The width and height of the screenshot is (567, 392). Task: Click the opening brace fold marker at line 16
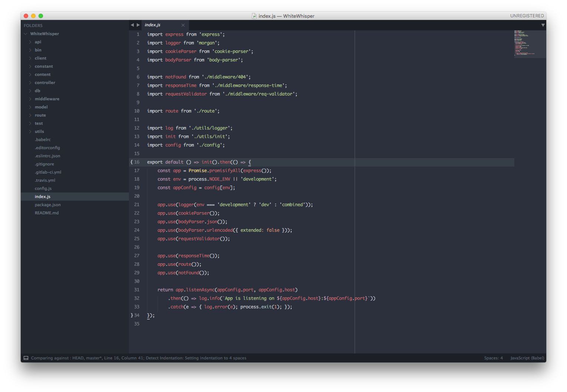132,162
